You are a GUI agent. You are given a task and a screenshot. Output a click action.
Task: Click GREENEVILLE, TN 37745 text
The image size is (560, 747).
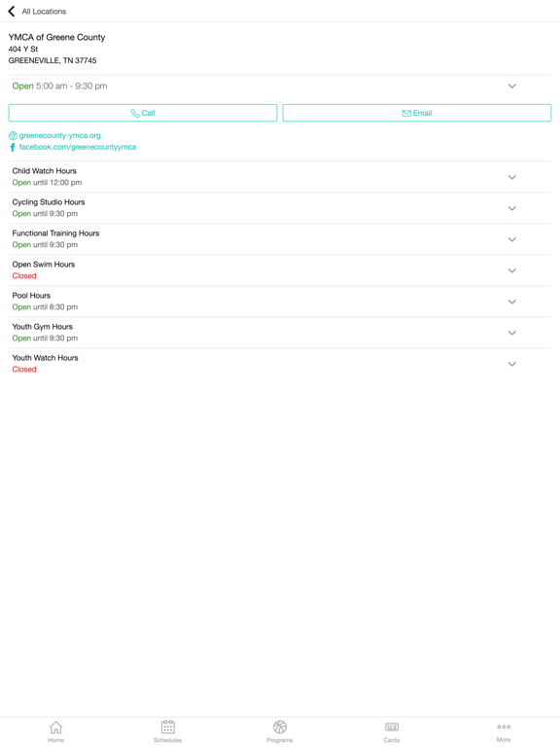[52, 60]
